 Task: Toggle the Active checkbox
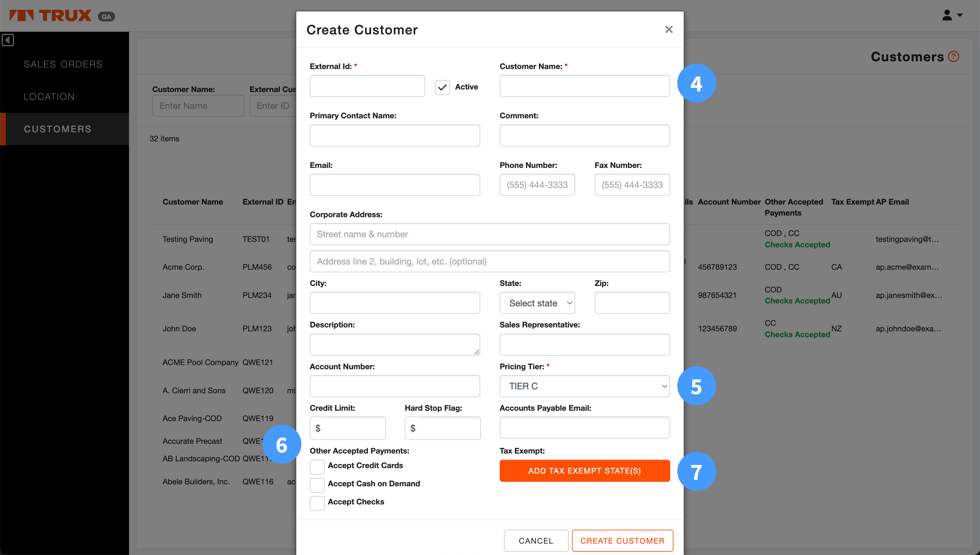click(442, 87)
